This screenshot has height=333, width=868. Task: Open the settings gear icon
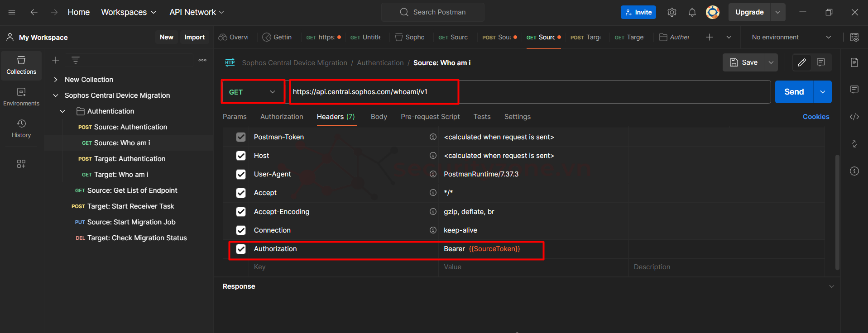(672, 12)
